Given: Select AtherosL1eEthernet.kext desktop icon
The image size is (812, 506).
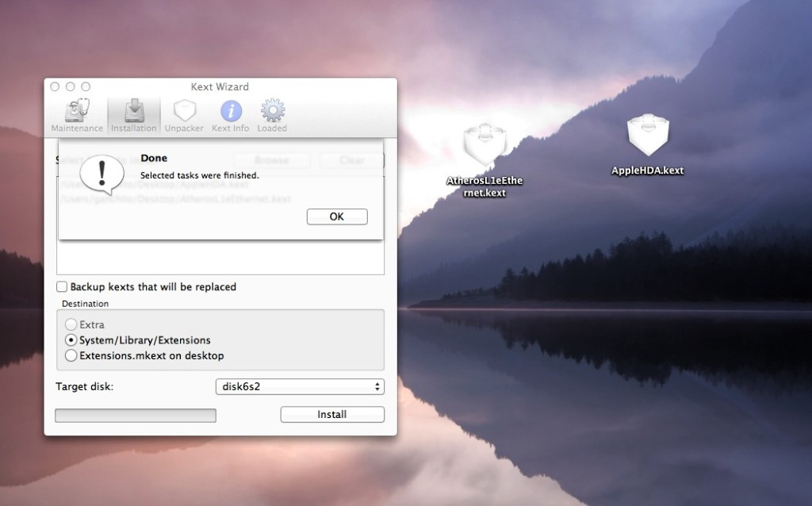Looking at the screenshot, I should click(485, 145).
